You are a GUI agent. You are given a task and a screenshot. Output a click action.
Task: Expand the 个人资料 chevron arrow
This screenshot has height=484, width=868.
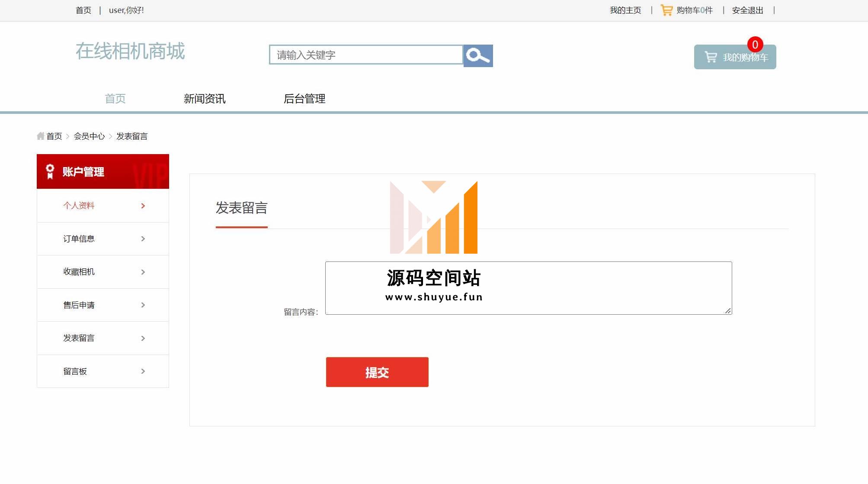point(143,206)
